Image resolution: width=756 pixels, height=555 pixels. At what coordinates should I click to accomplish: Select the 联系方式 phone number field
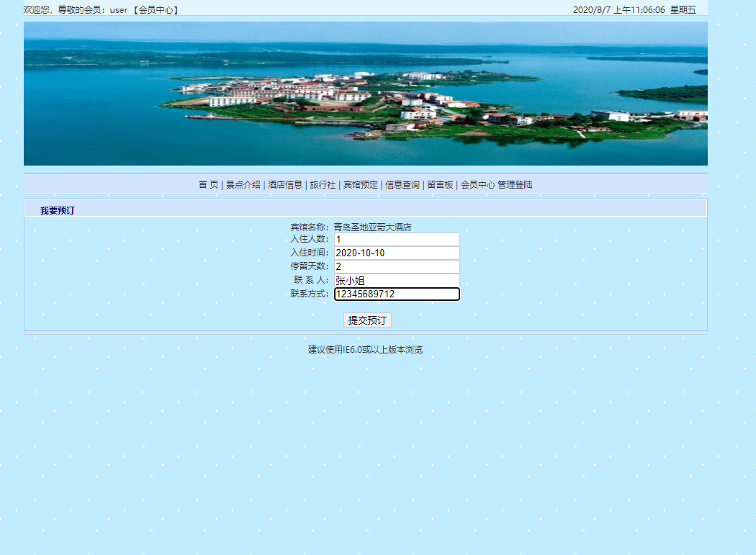point(396,294)
